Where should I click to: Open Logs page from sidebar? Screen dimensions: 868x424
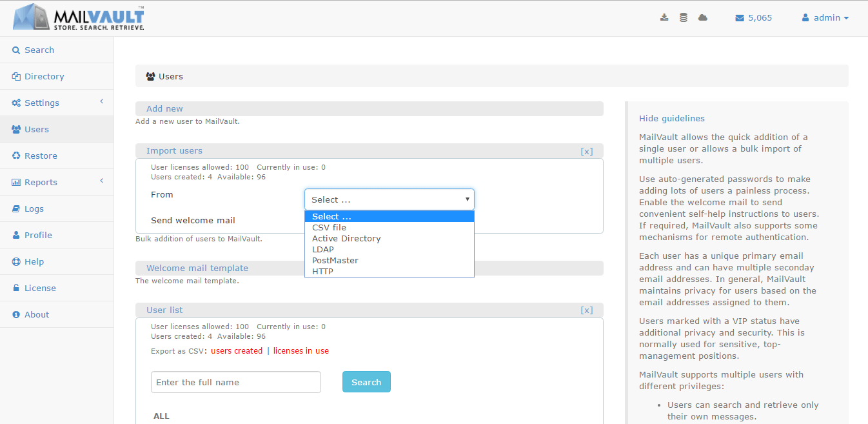click(57, 208)
